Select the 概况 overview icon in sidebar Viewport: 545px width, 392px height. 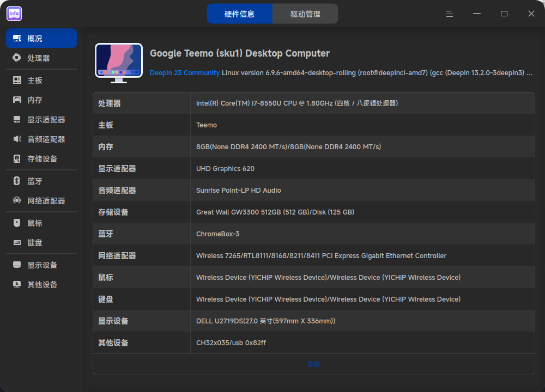17,38
